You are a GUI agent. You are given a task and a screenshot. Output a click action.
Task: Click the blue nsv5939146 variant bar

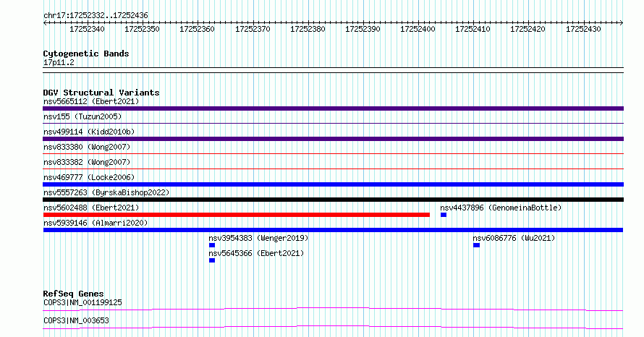point(333,230)
